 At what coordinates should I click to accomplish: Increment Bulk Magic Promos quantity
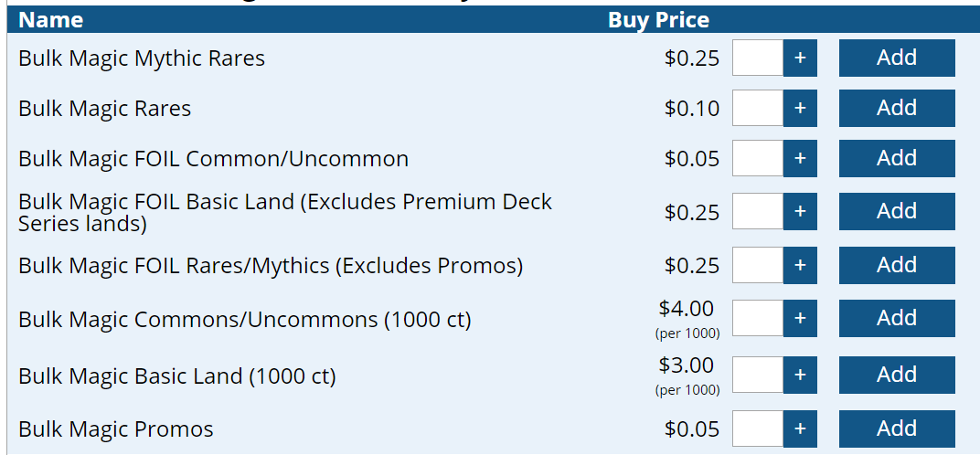click(x=800, y=429)
